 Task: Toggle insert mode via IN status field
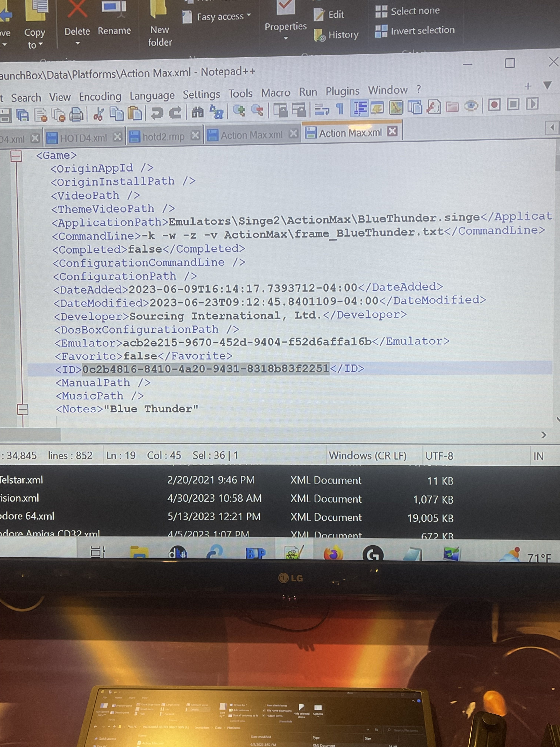tap(538, 456)
